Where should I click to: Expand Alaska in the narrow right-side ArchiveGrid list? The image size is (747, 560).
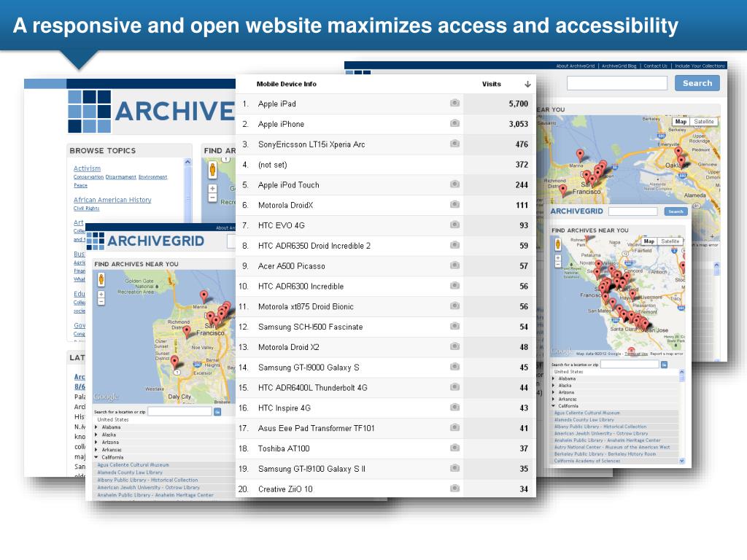pyautogui.click(x=553, y=385)
